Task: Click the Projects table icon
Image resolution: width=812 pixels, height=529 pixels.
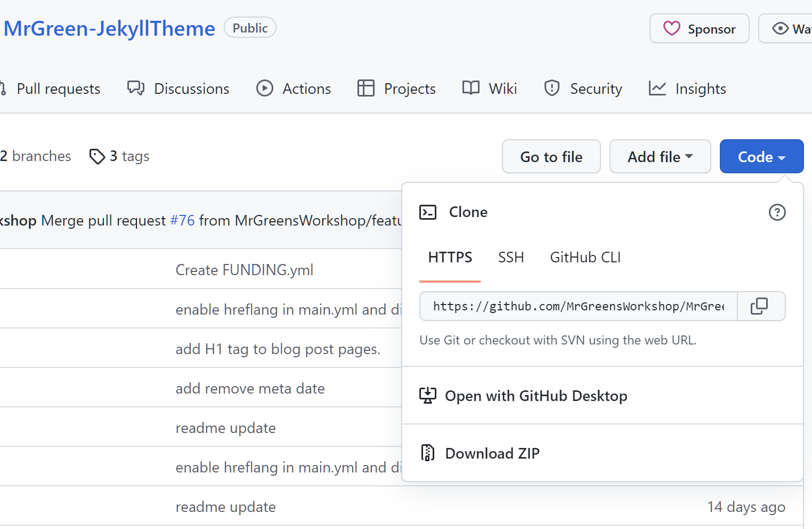Action: pyautogui.click(x=366, y=88)
